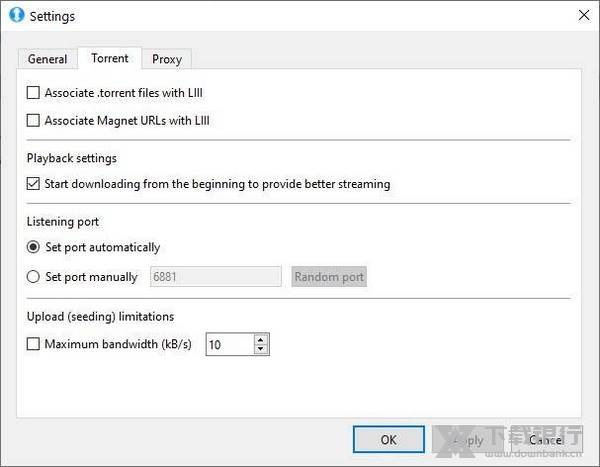Enable Maximum bandwidth (kB/s) checkbox
The height and width of the screenshot is (467, 600).
tap(33, 345)
